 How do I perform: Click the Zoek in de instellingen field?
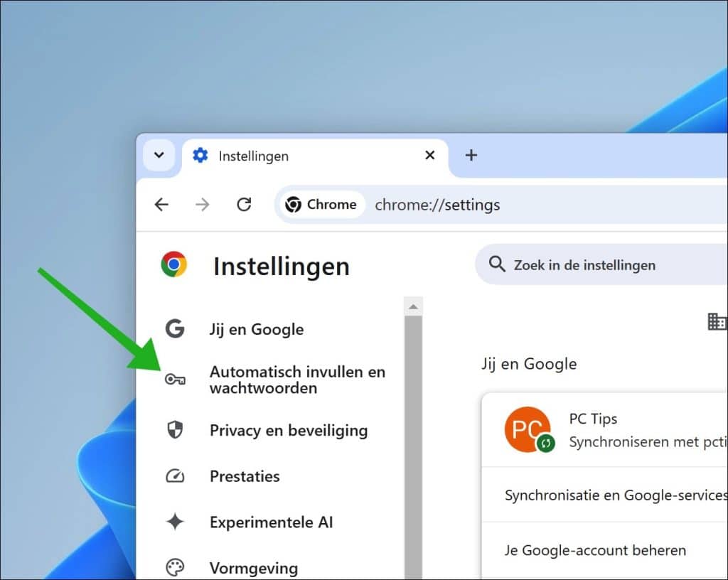tap(601, 265)
